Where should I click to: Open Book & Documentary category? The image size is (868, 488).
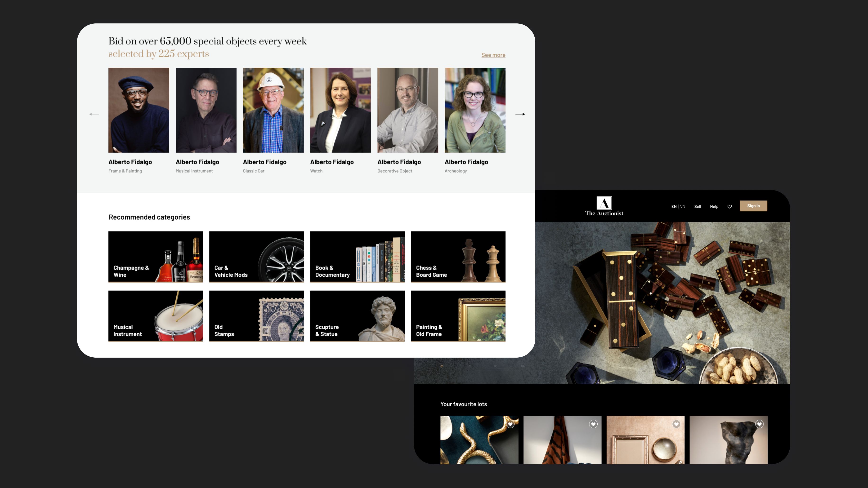[357, 257]
